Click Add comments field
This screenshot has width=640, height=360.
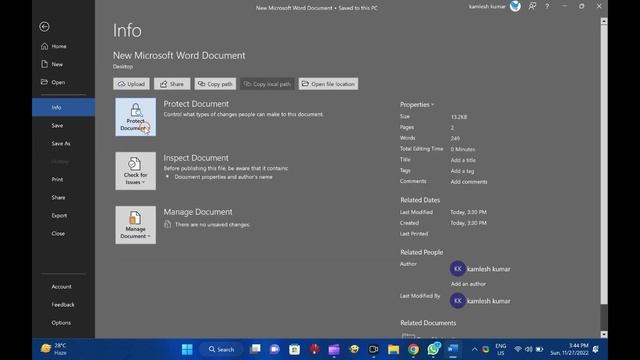click(x=469, y=182)
